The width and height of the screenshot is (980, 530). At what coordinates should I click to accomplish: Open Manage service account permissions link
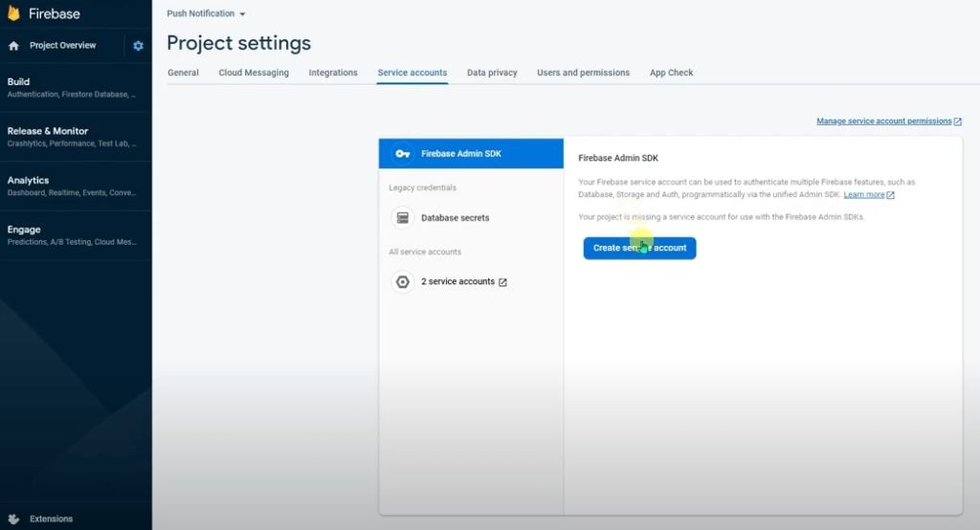(883, 121)
